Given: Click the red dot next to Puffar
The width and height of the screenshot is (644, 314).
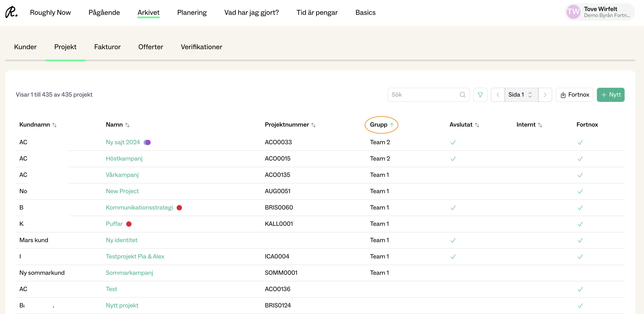Looking at the screenshot, I should 129,224.
